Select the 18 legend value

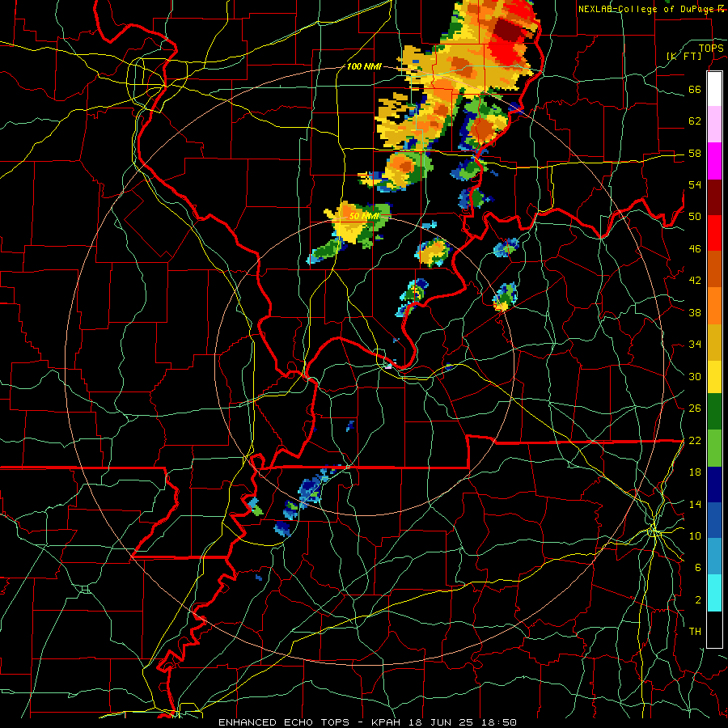[695, 472]
